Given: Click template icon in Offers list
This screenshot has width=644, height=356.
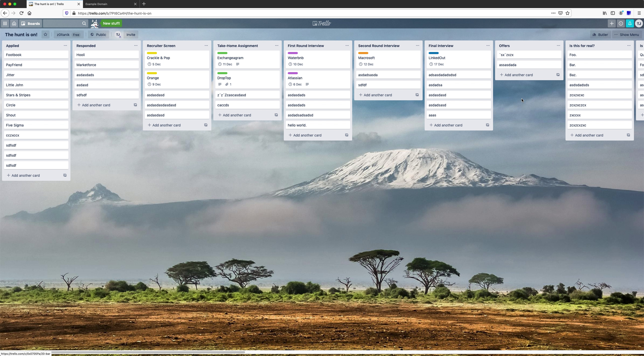Looking at the screenshot, I should 558,75.
